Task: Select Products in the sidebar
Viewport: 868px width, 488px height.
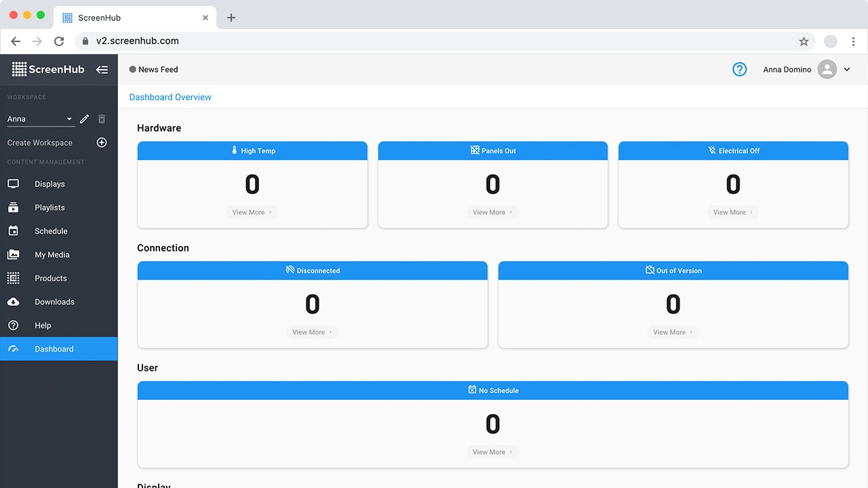Action: [59, 278]
